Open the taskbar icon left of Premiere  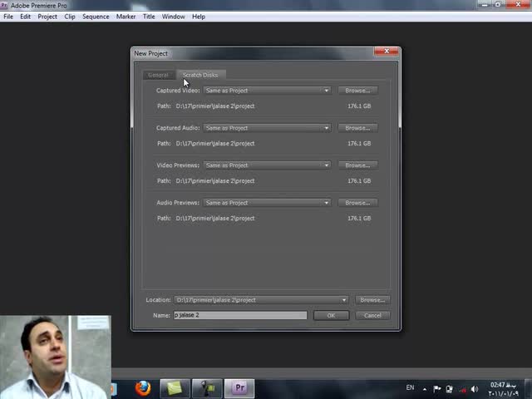pyautogui.click(x=207, y=388)
